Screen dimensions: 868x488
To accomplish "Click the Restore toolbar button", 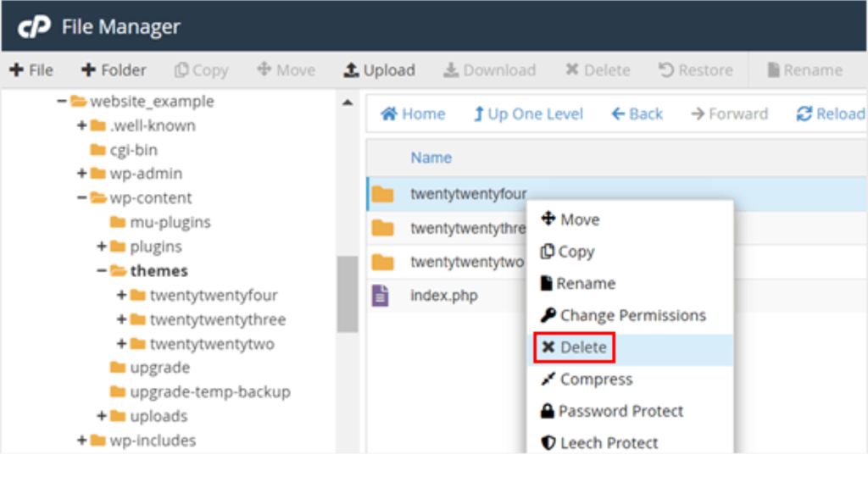I will click(x=695, y=70).
